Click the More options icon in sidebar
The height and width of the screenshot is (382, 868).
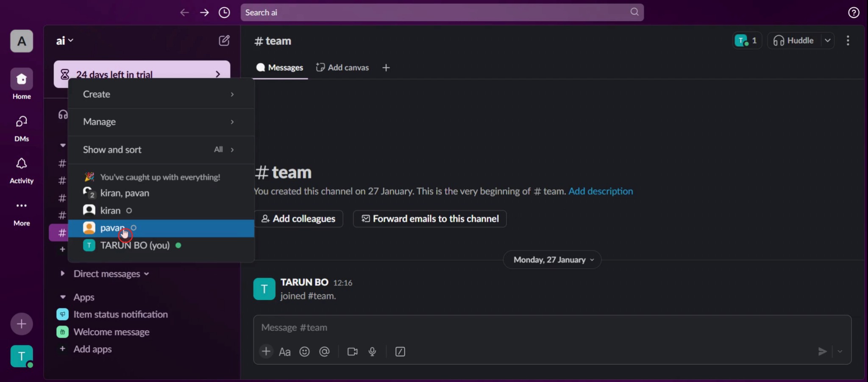[21, 206]
